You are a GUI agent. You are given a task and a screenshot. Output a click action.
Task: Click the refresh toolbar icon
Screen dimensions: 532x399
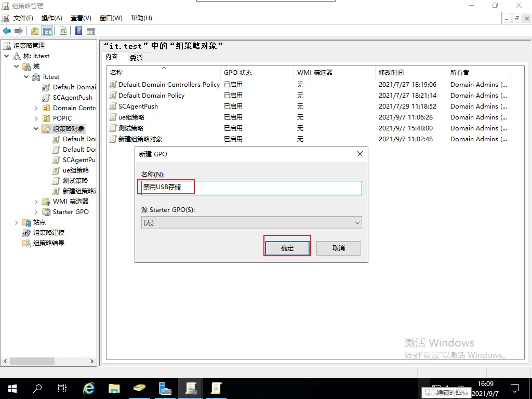(63, 31)
